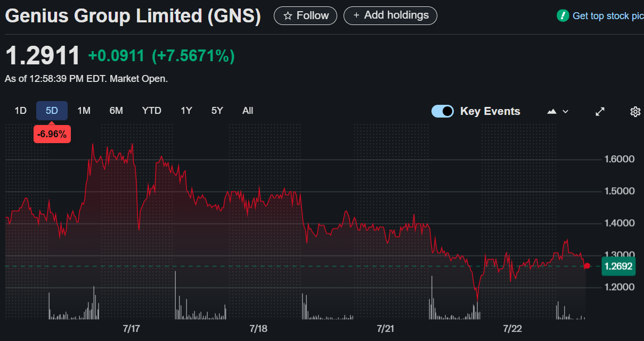Click the 7/17 date axis label
Viewport: 644px width, 341px height.
[x=131, y=329]
